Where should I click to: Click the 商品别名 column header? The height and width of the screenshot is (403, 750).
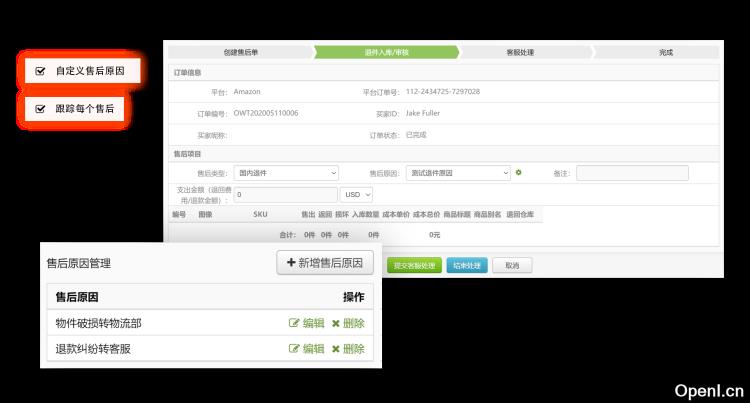487,214
